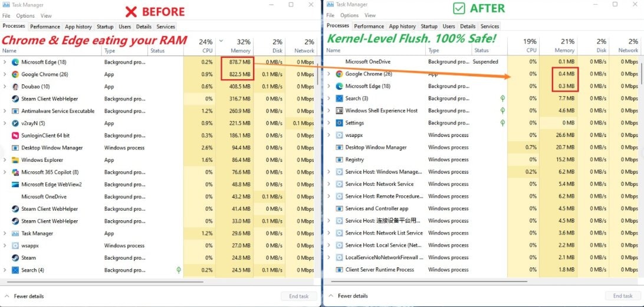
Task: Open Details tab in left window
Action: point(144,27)
